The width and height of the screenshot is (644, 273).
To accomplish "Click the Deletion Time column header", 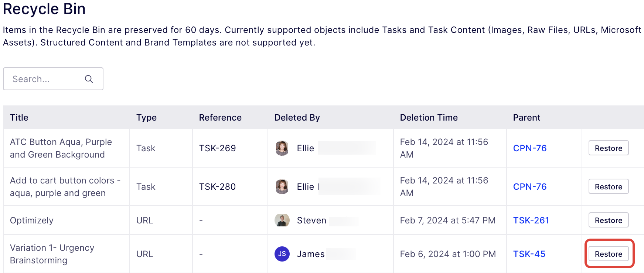I will [x=429, y=118].
